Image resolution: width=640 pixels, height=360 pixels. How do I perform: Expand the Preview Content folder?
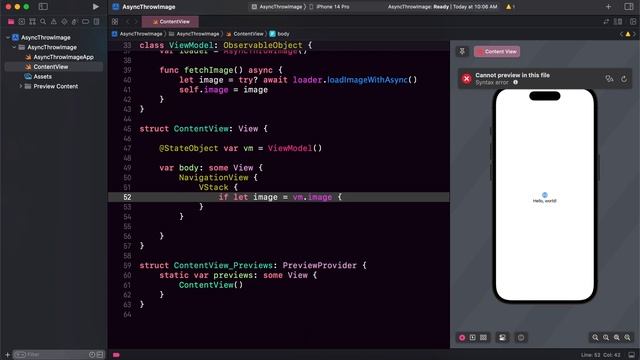pos(20,87)
